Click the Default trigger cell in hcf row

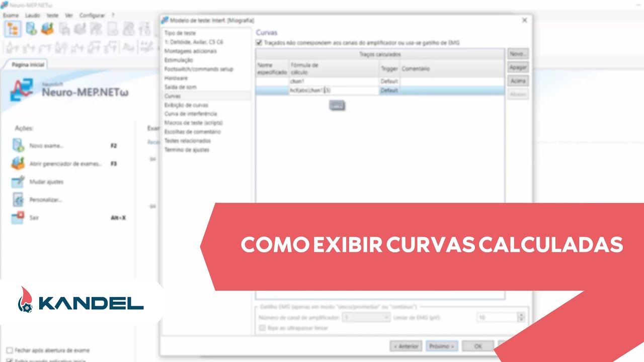tap(389, 90)
